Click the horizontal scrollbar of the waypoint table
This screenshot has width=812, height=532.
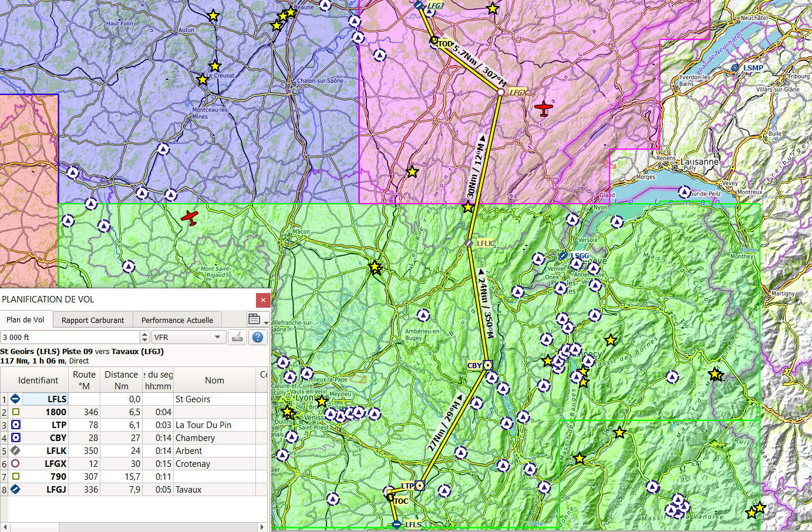(134, 527)
